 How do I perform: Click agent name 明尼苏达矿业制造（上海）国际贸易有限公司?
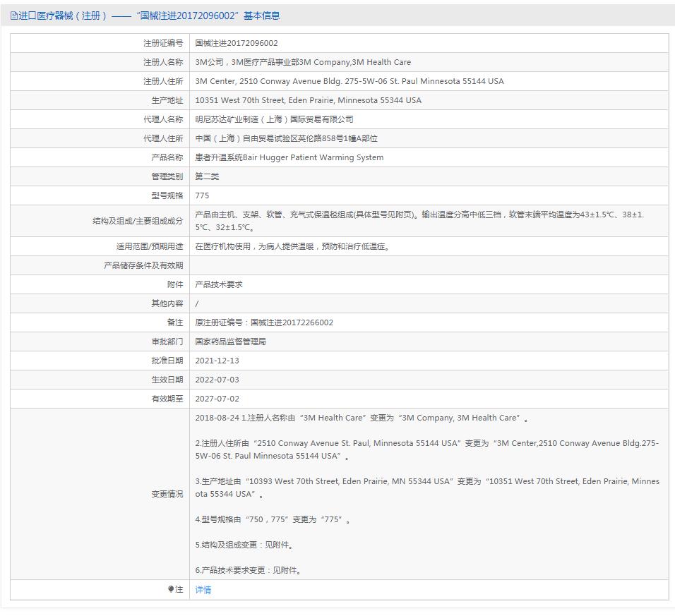274,119
